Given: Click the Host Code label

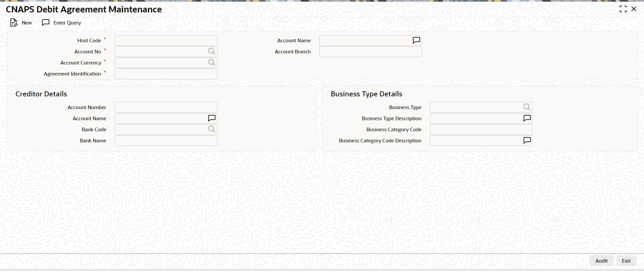Looking at the screenshot, I should coord(89,41).
